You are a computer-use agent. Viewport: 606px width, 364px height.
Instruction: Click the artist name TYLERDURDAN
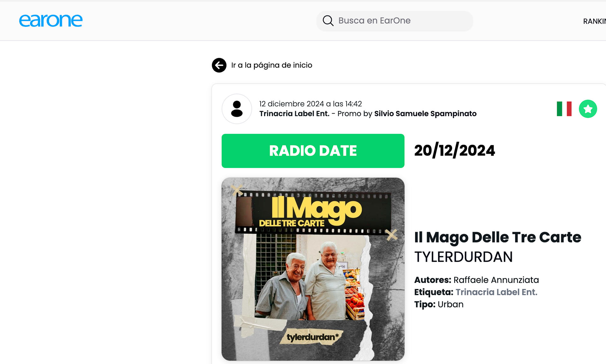click(463, 257)
